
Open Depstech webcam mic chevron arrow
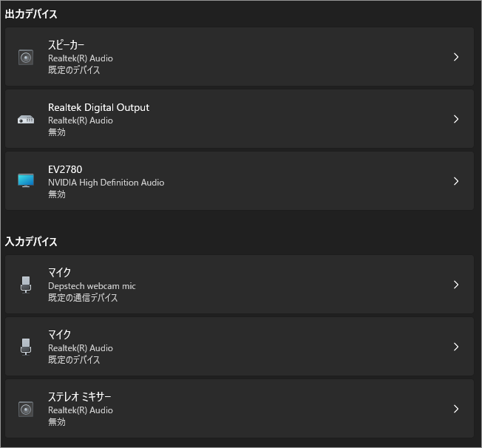pos(456,285)
